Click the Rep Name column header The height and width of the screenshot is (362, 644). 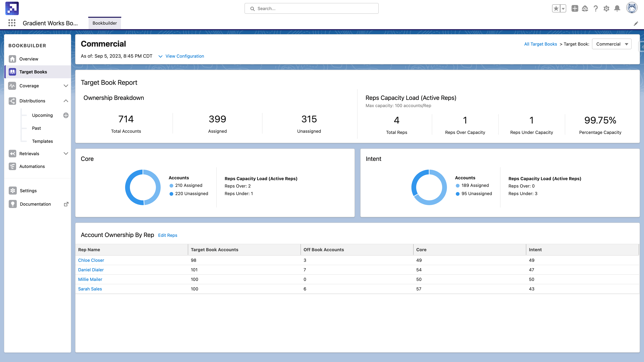point(132,250)
